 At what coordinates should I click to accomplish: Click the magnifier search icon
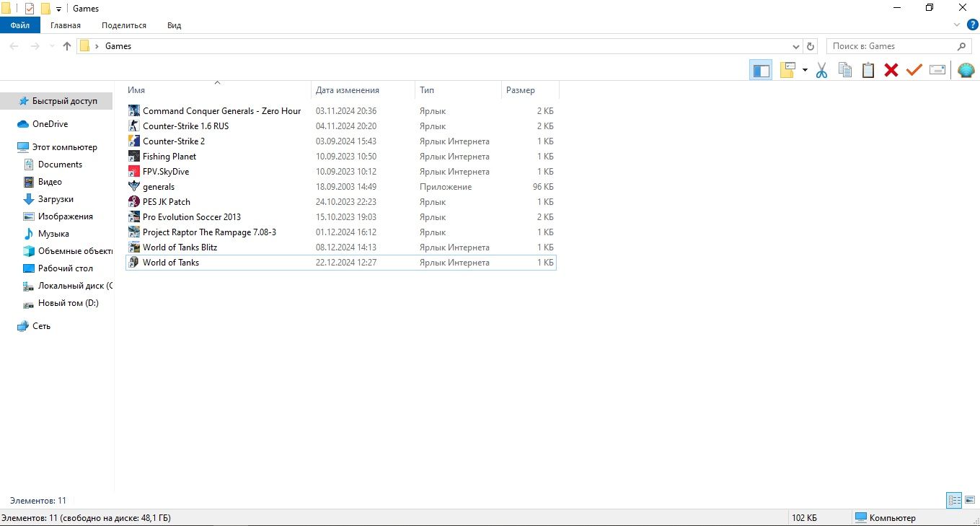(962, 46)
